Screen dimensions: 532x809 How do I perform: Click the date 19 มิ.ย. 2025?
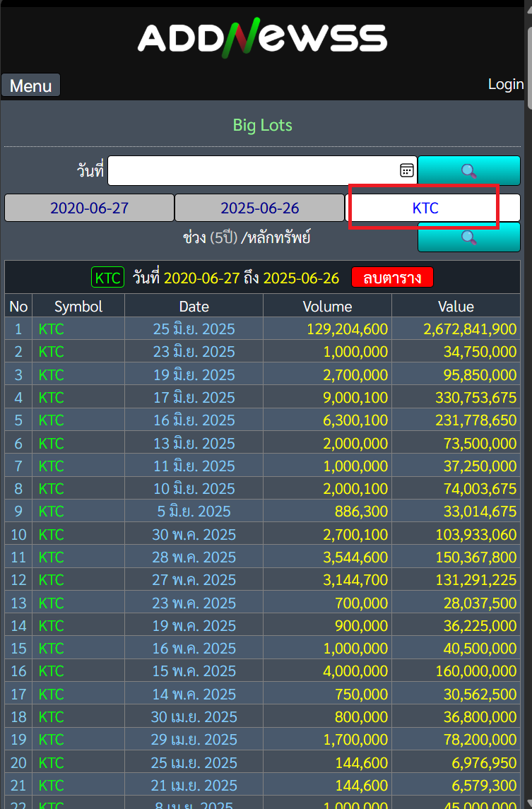coord(194,374)
